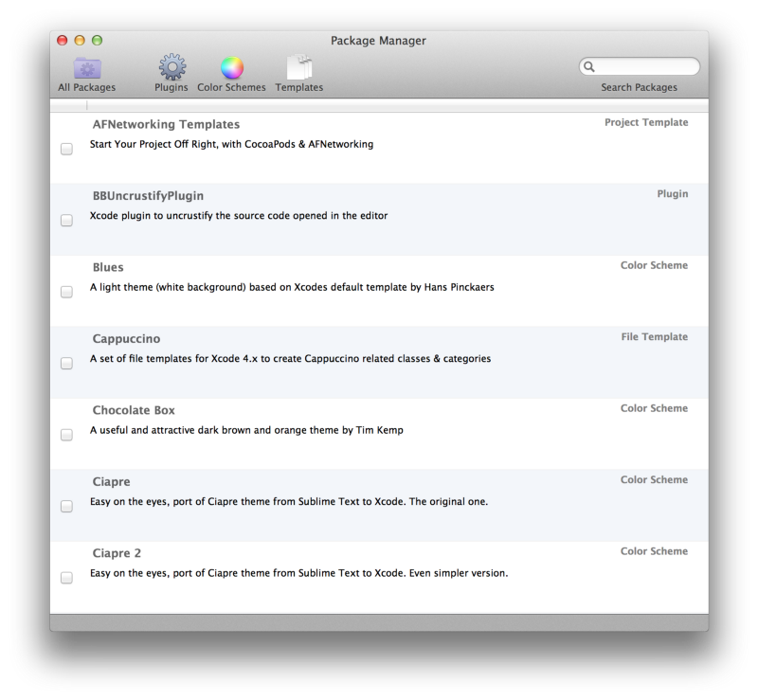This screenshot has width=758, height=700.
Task: Tick the Blues color scheme checkbox
Action: click(x=66, y=292)
